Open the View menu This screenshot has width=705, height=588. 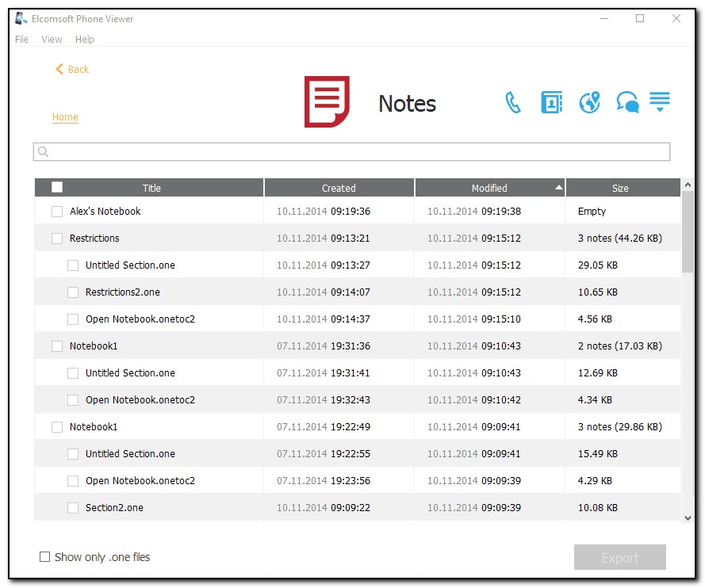[x=52, y=40]
